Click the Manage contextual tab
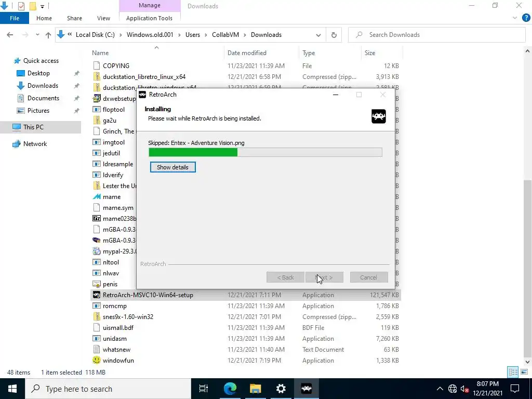 tap(150, 5)
